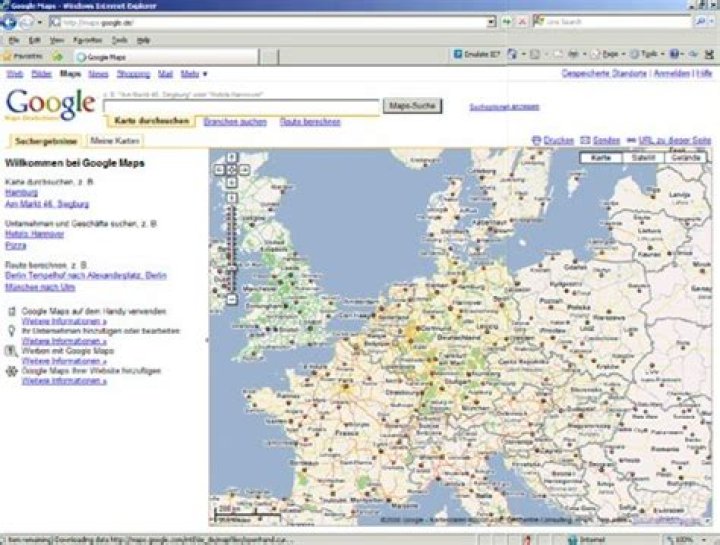Open the News link in Google bar
Screen dimensions: 720x545
pos(98,74)
